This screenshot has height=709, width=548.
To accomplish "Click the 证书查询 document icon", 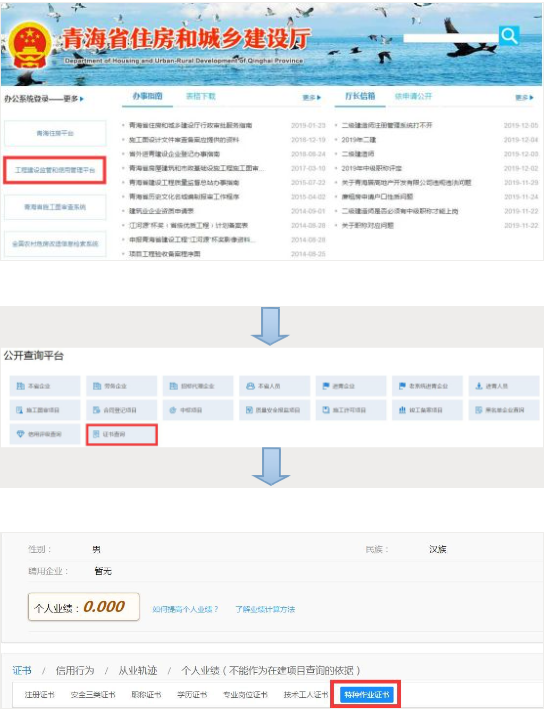I will point(96,434).
